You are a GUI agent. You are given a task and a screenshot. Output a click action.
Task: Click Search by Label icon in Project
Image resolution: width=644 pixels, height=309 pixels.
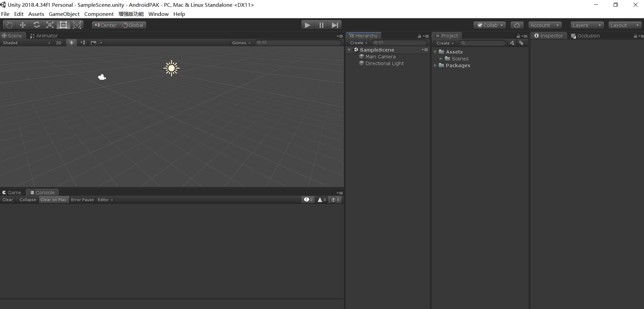coord(521,43)
